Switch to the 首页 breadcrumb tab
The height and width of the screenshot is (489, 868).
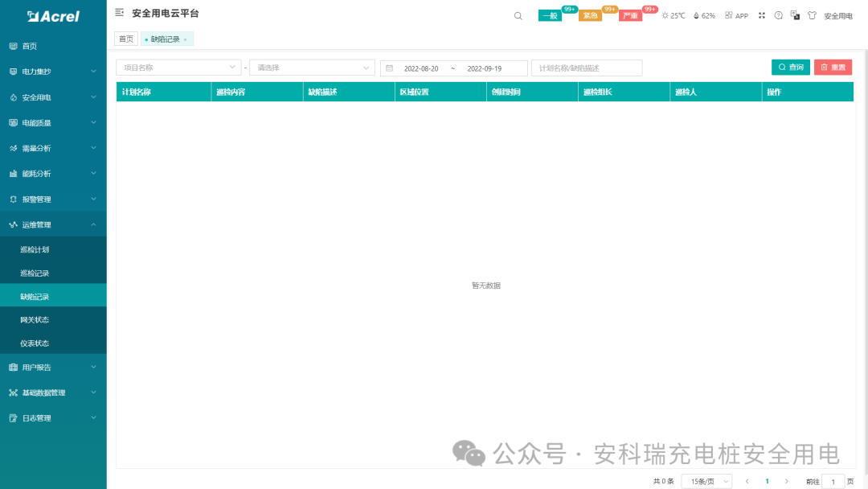pos(125,38)
